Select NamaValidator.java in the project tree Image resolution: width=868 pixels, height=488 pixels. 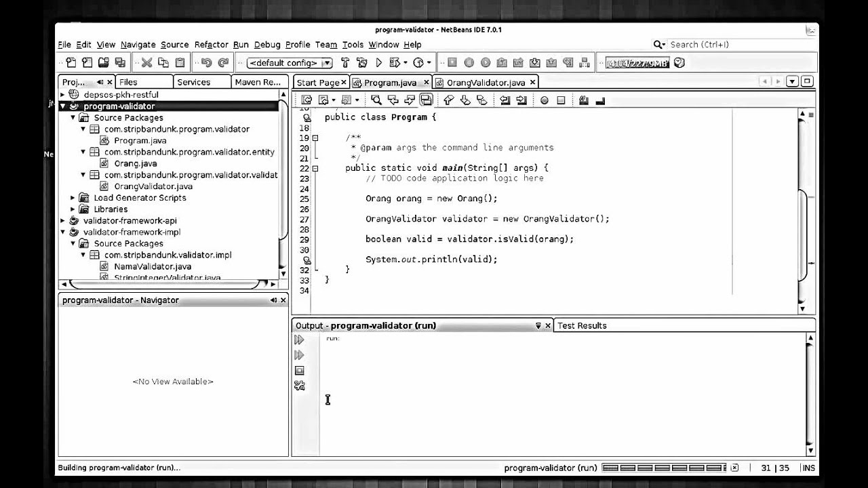[153, 266]
